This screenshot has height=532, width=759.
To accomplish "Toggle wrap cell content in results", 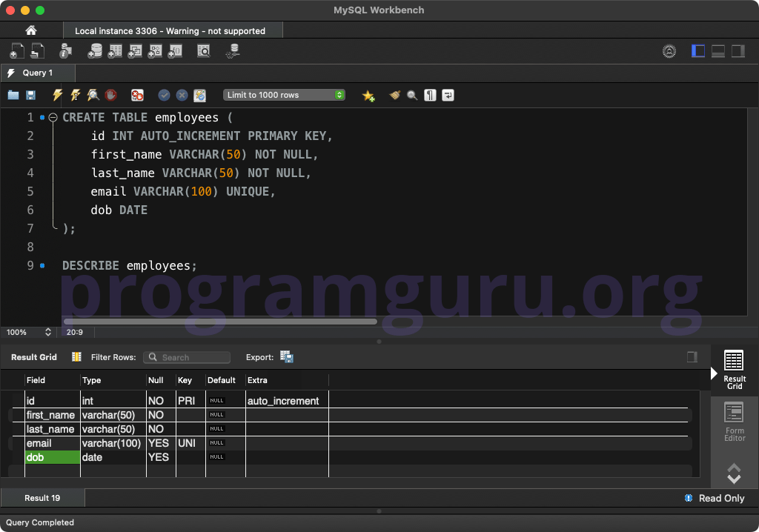I will tap(692, 356).
